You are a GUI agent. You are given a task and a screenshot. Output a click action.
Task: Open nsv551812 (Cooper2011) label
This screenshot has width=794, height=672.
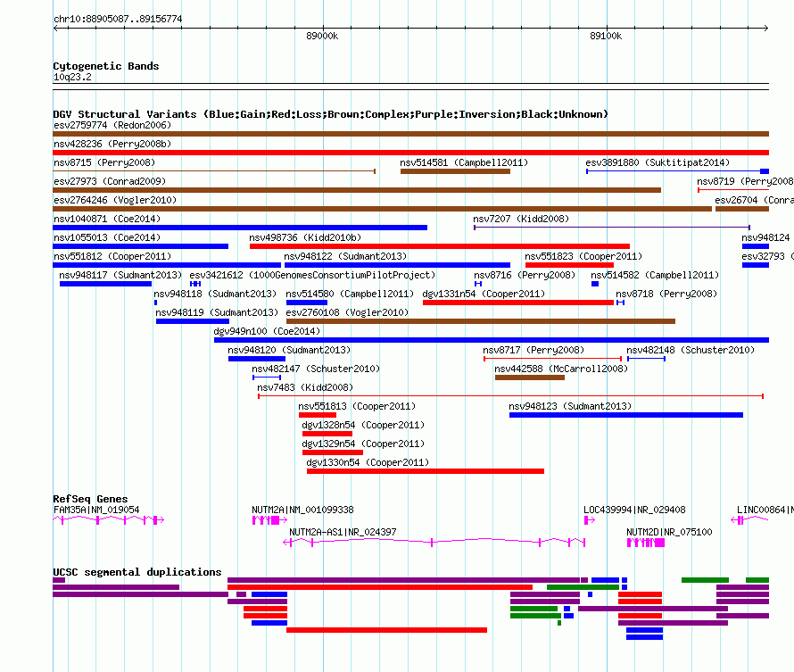112,256
